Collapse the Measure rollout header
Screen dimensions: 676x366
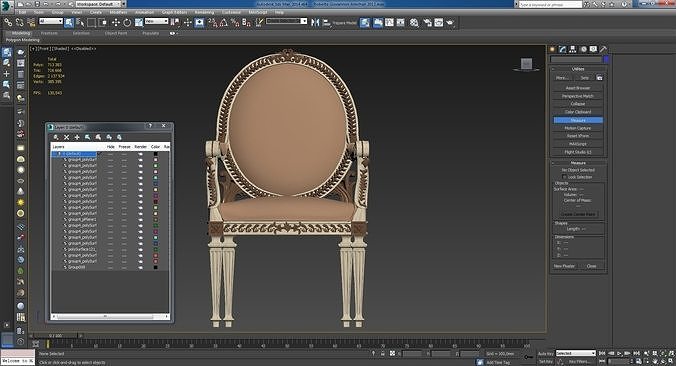click(x=578, y=163)
